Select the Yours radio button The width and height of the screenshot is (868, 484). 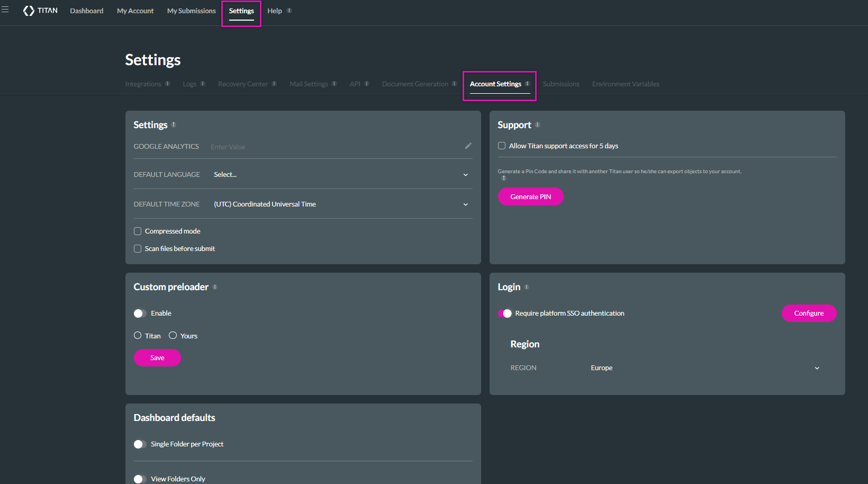(173, 335)
